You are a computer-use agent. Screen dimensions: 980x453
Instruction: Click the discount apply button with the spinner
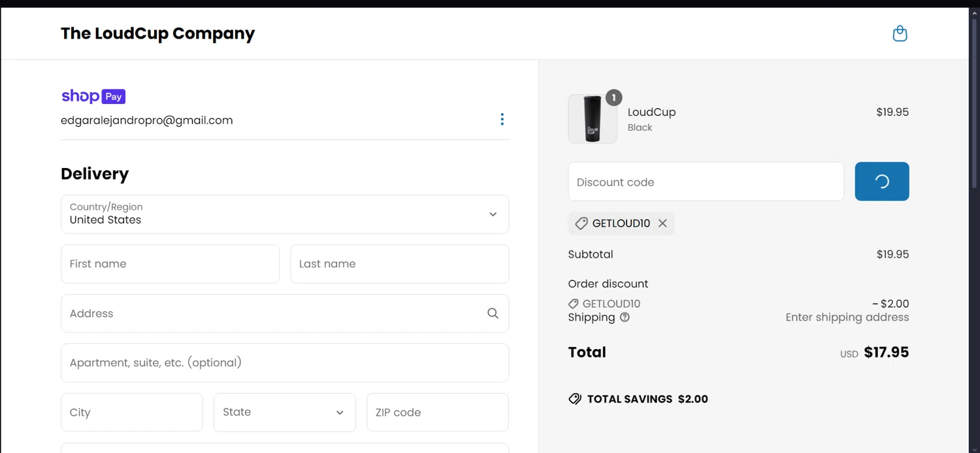[x=882, y=182]
